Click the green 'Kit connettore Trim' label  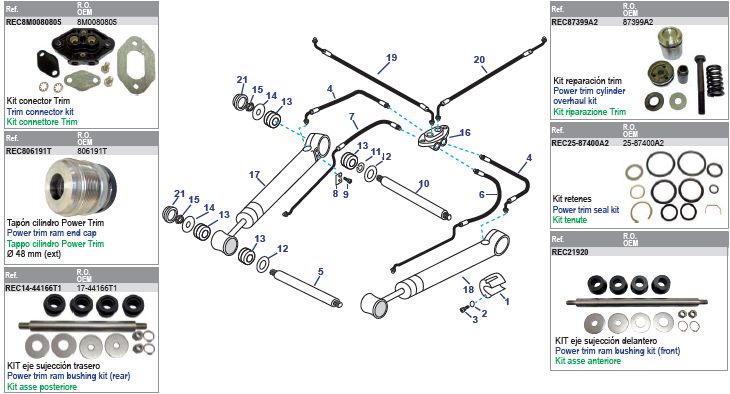tap(42, 122)
